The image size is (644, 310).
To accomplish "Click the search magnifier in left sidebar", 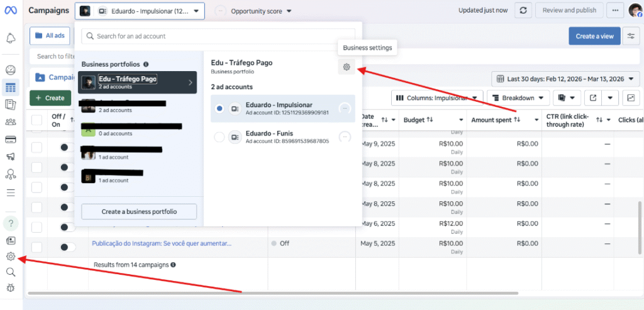I will pos(11,272).
